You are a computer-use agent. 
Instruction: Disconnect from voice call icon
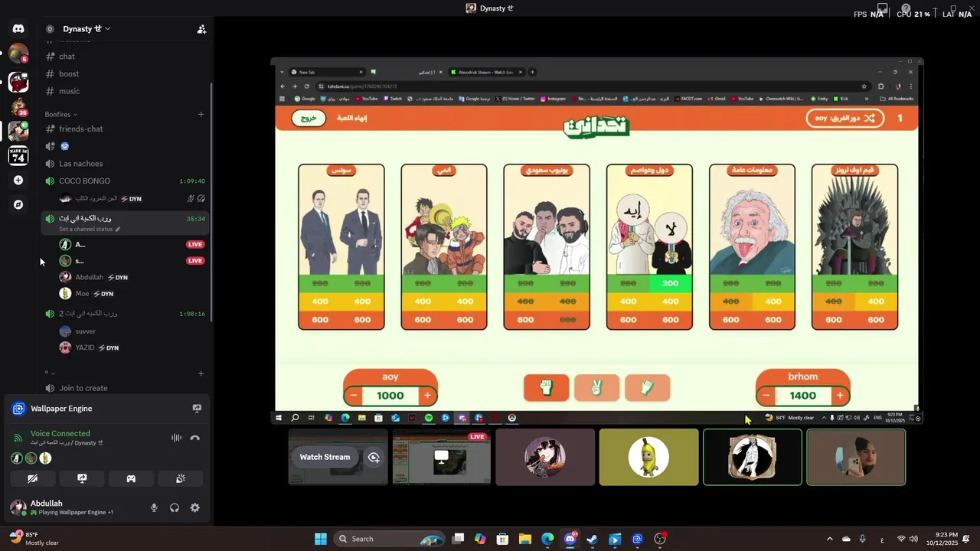pos(195,438)
